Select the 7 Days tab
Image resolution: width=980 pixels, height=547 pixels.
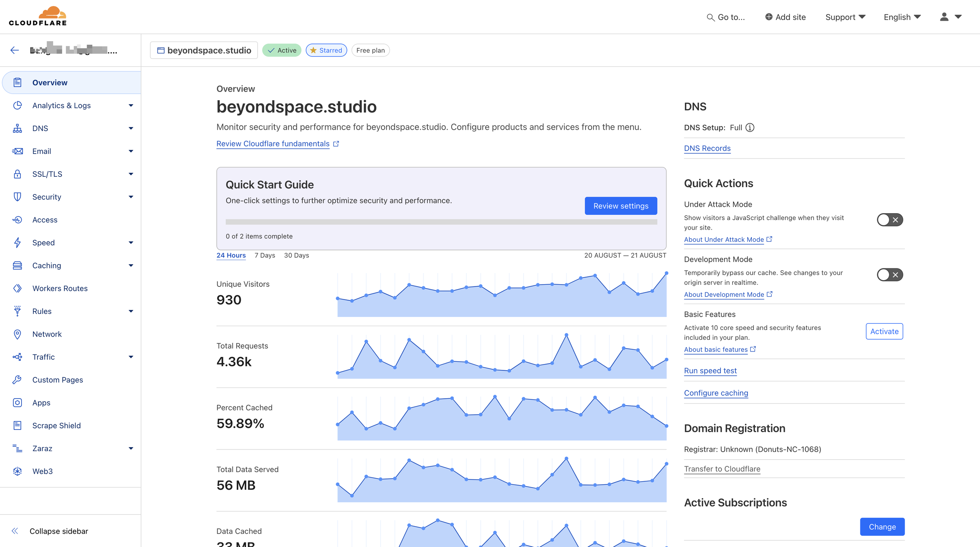(265, 255)
